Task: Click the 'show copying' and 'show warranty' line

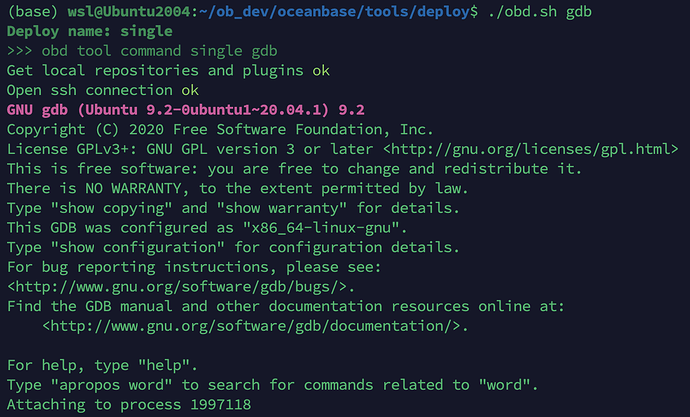Action: (x=233, y=208)
